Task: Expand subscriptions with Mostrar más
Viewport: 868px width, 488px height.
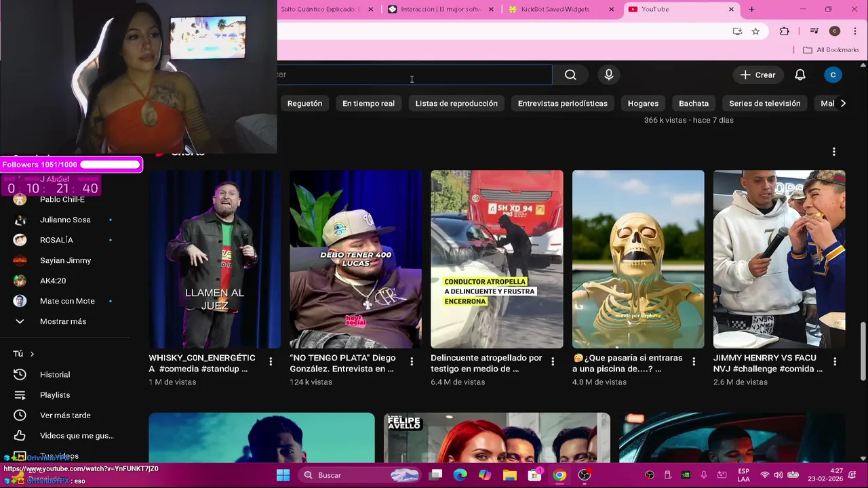Action: tap(64, 321)
